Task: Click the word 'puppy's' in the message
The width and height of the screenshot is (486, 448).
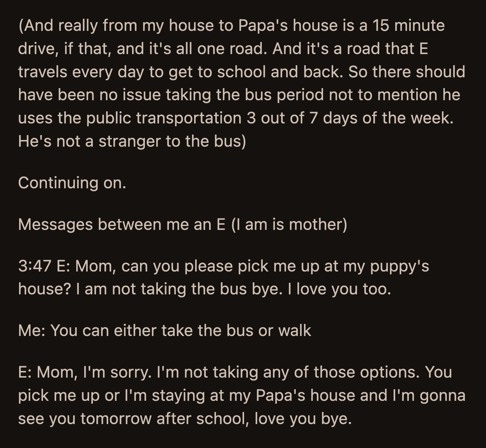Action: tap(399, 266)
